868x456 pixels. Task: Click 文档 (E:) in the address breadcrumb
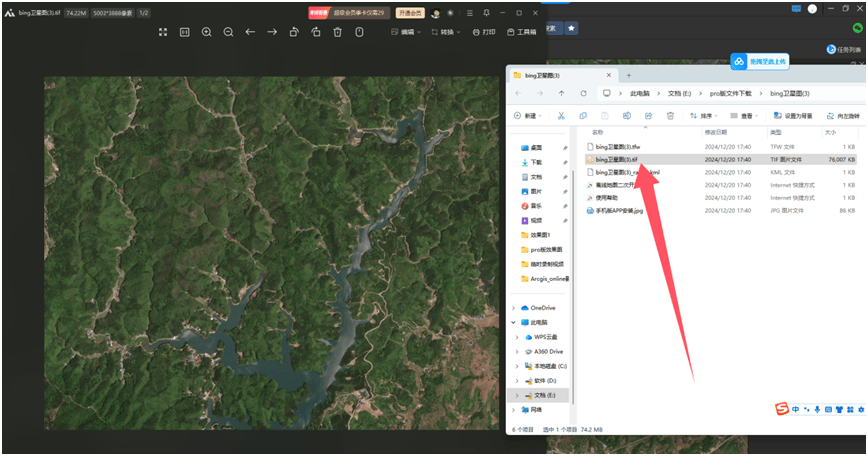[x=679, y=94]
